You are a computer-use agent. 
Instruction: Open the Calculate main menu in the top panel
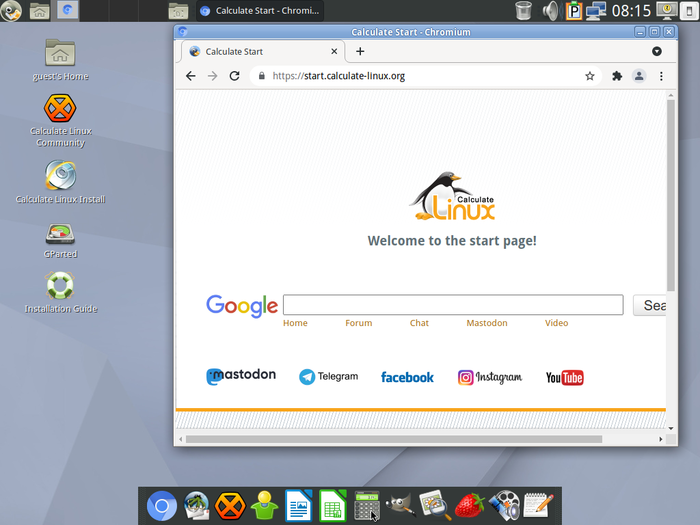pyautogui.click(x=11, y=10)
